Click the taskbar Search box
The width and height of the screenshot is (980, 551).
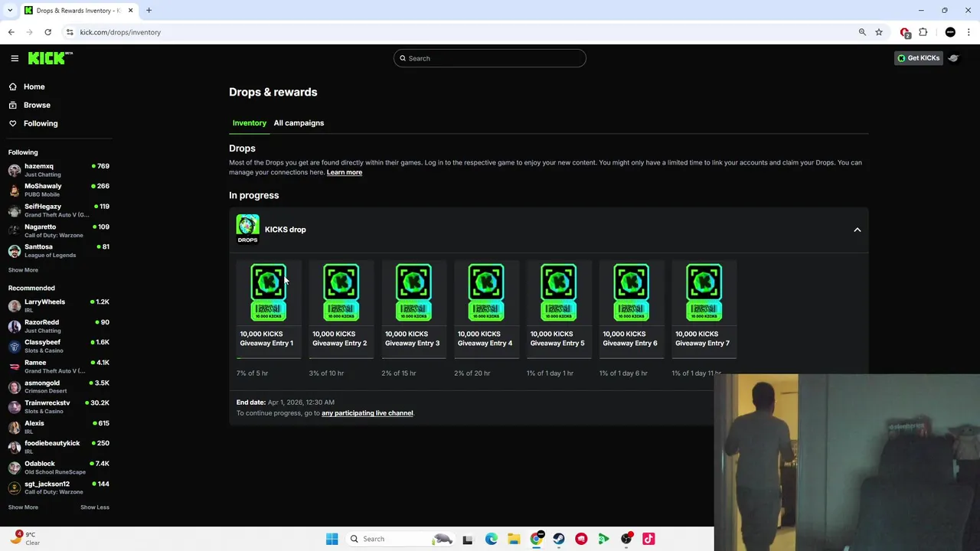pos(400,539)
